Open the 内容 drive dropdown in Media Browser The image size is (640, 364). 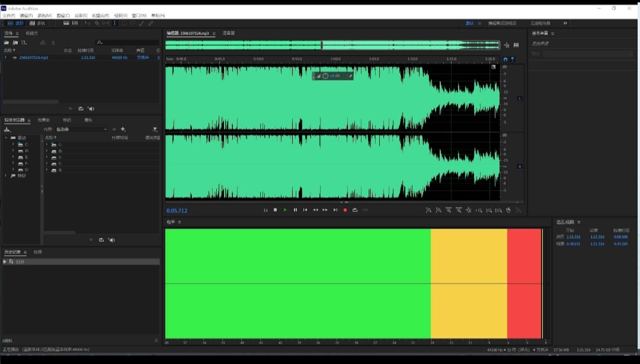point(81,129)
